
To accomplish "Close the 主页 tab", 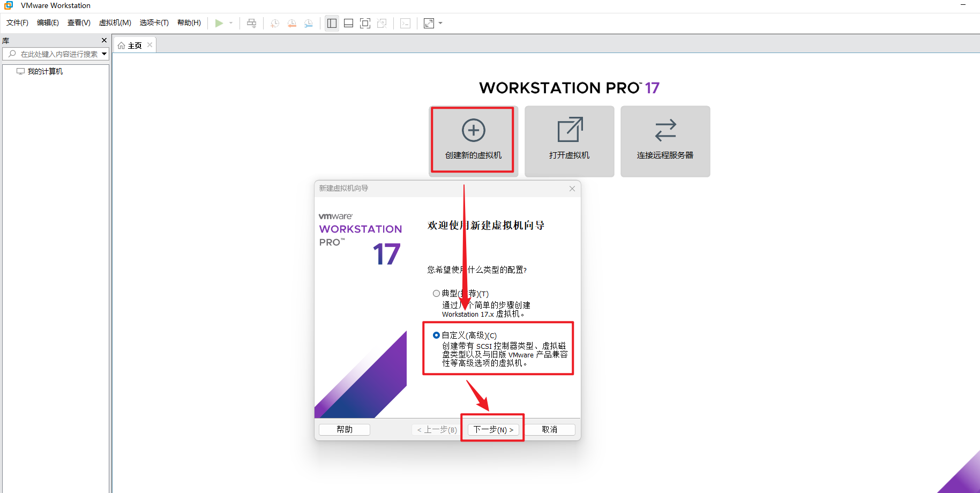I will [x=149, y=45].
